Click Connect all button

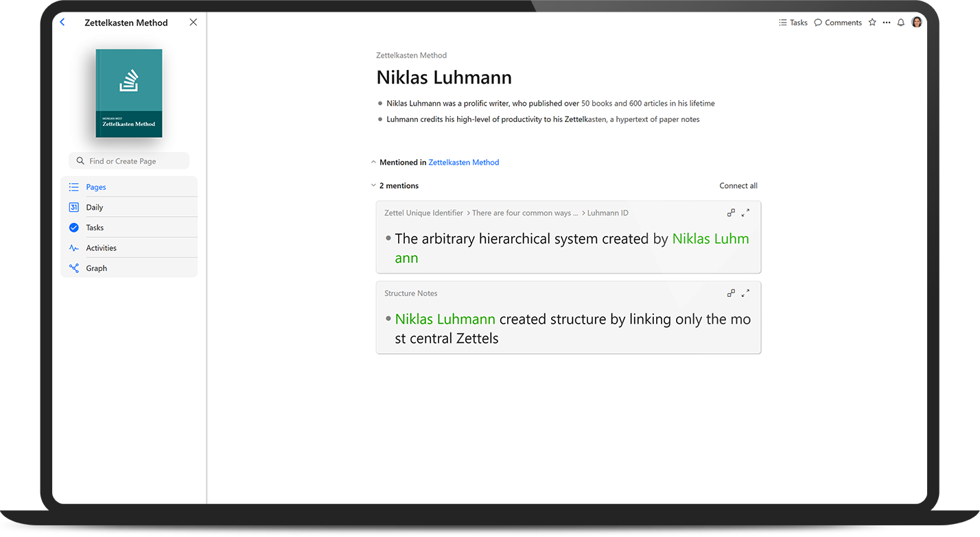coord(738,186)
